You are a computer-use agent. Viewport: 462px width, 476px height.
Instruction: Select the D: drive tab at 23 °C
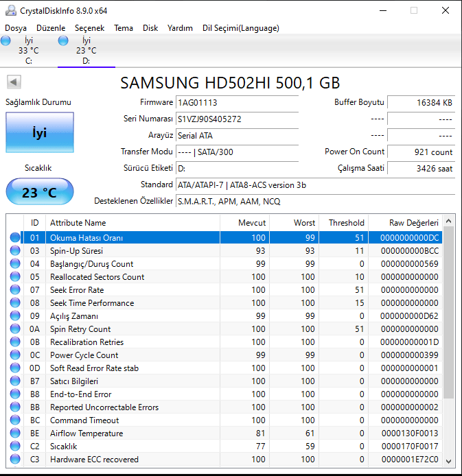click(x=86, y=50)
